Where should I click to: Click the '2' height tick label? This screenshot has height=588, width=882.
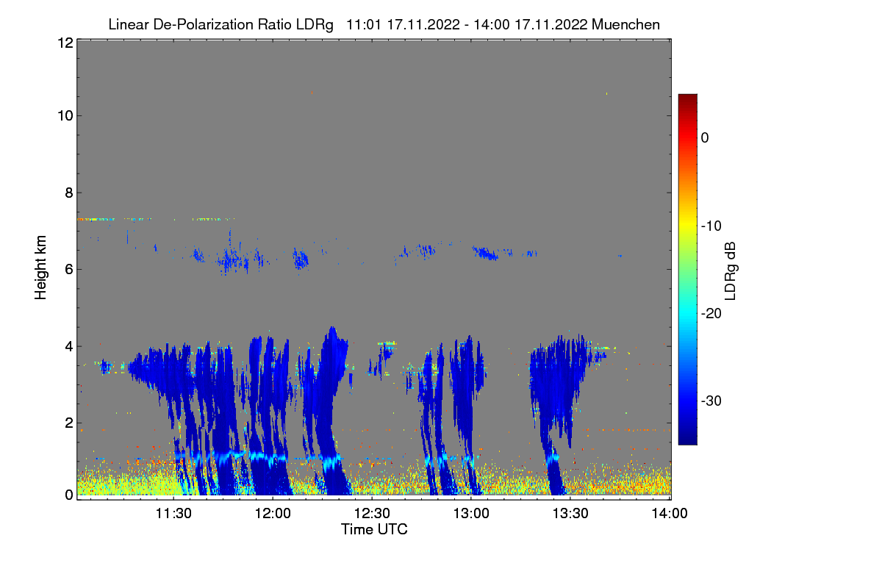[68, 423]
